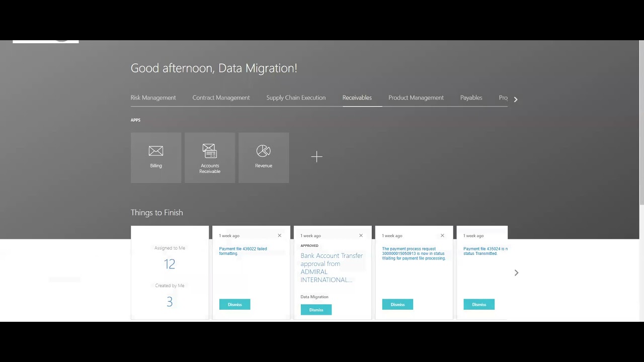Dismiss payment process request notification

coord(397,304)
